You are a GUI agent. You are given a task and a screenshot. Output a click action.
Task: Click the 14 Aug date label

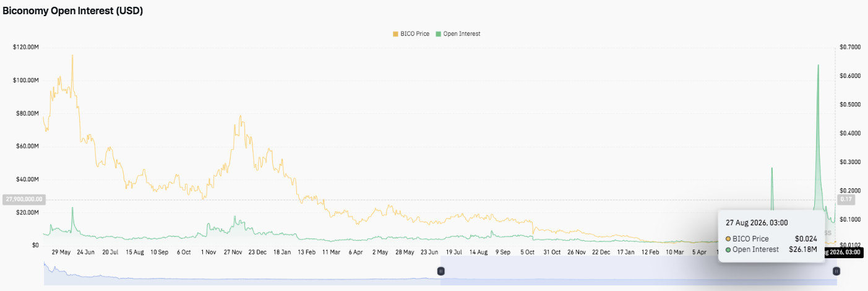coord(478,253)
